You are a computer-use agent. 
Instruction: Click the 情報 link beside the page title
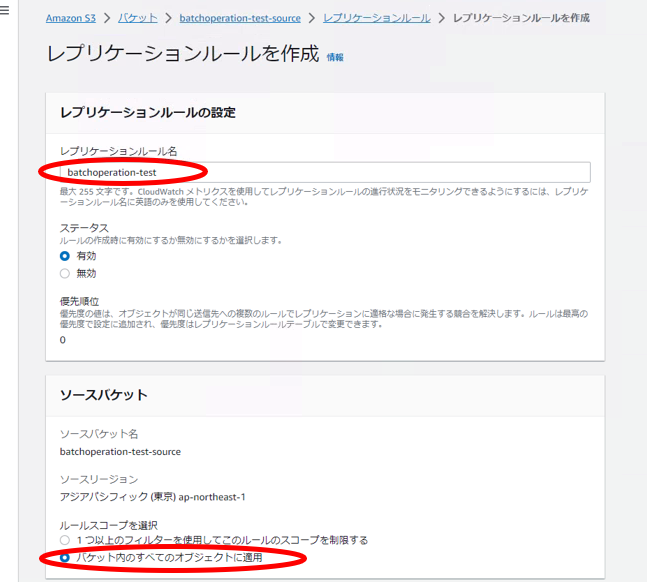[x=334, y=58]
